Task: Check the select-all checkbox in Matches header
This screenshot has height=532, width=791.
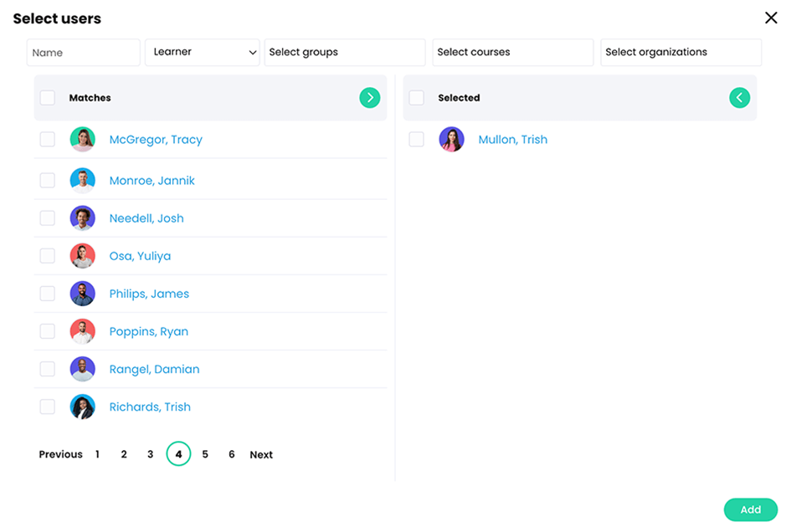Action: point(47,97)
